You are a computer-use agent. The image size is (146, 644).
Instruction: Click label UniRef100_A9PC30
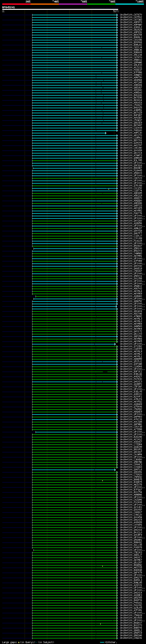pos(131,133)
